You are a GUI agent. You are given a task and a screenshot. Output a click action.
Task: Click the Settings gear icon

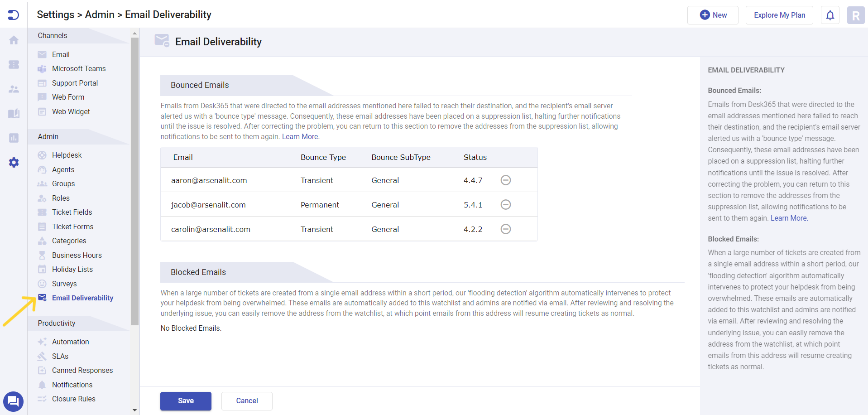14,162
